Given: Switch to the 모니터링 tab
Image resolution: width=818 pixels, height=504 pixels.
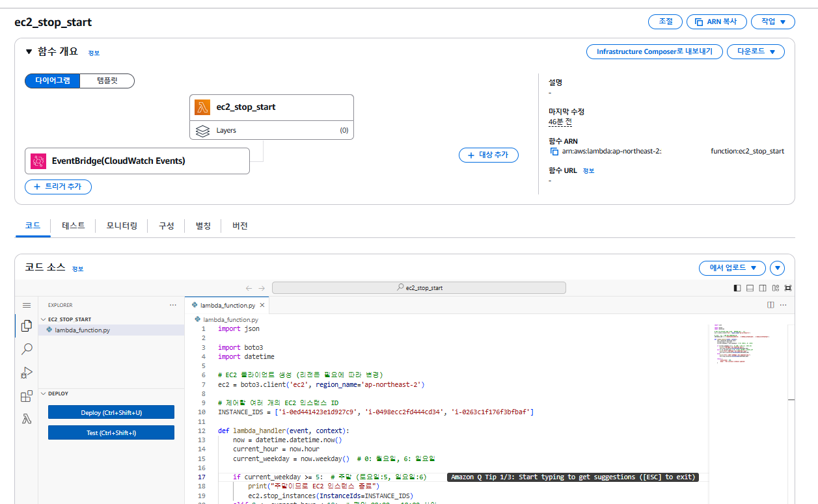Looking at the screenshot, I should click(122, 226).
